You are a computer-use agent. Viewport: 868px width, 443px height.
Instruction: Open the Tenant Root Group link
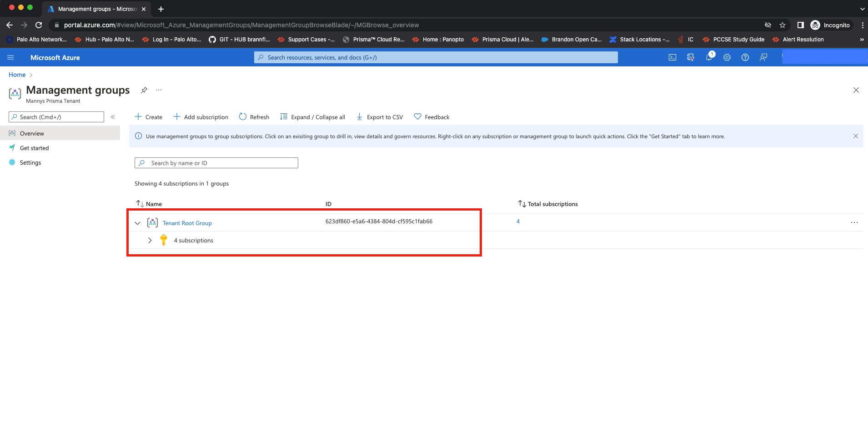click(187, 223)
